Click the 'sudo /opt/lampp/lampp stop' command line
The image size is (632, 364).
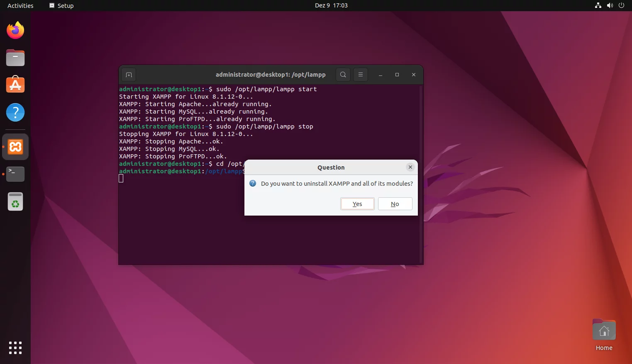(265, 126)
